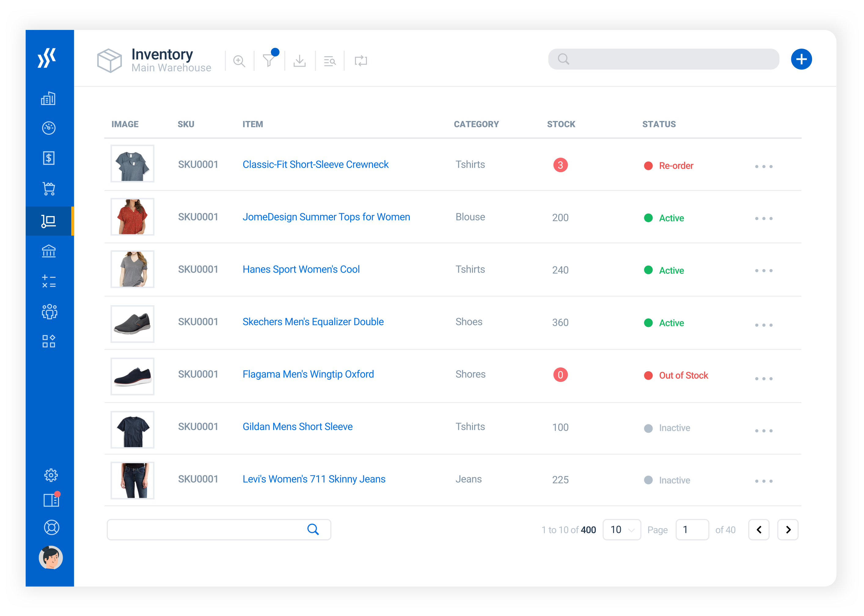Click the refresh/sync arrows toolbar icon

tap(360, 60)
